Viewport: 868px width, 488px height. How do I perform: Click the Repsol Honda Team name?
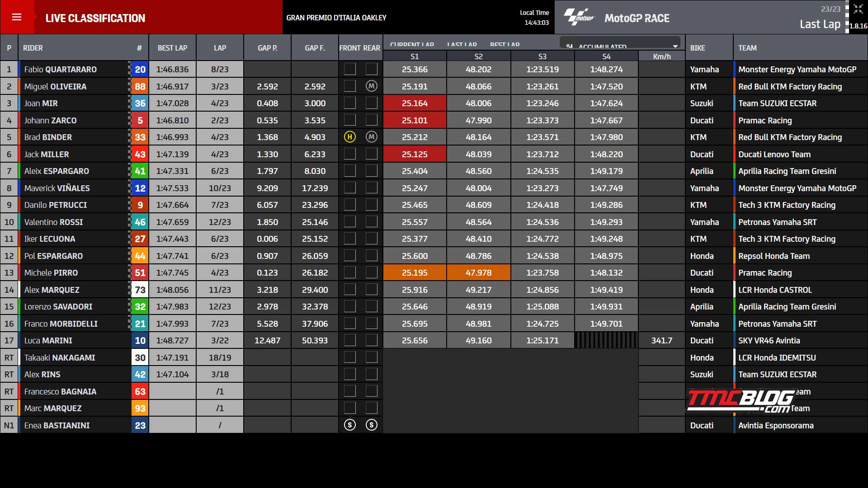[x=774, y=256]
